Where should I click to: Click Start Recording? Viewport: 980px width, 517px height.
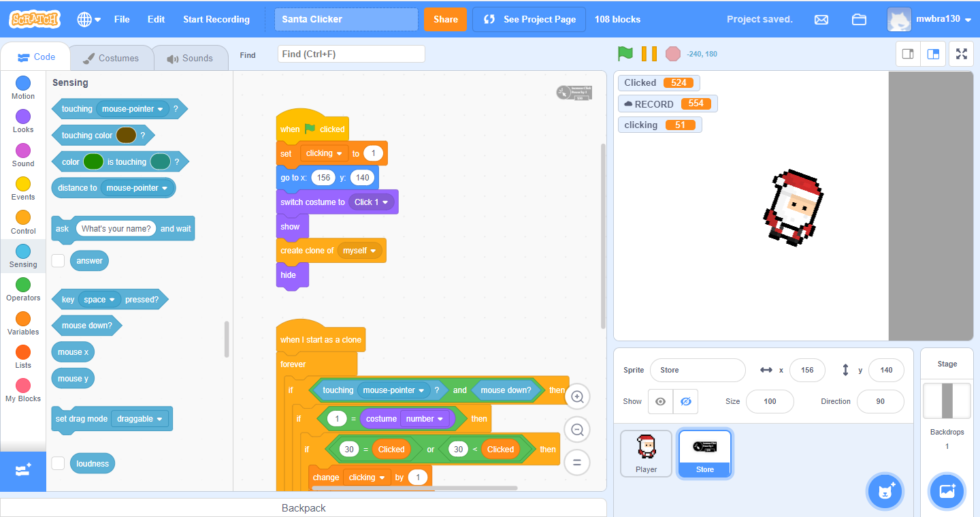pos(216,19)
